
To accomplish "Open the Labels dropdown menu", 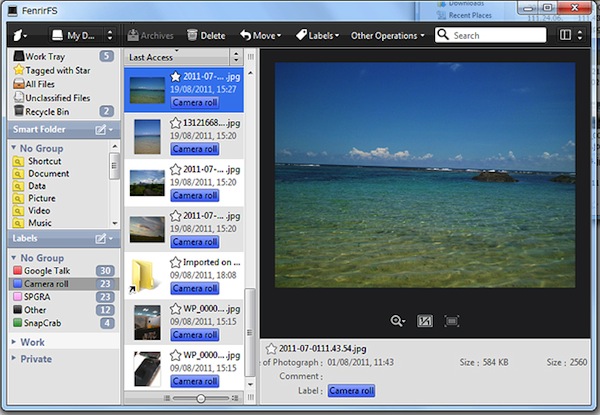I will [x=317, y=36].
